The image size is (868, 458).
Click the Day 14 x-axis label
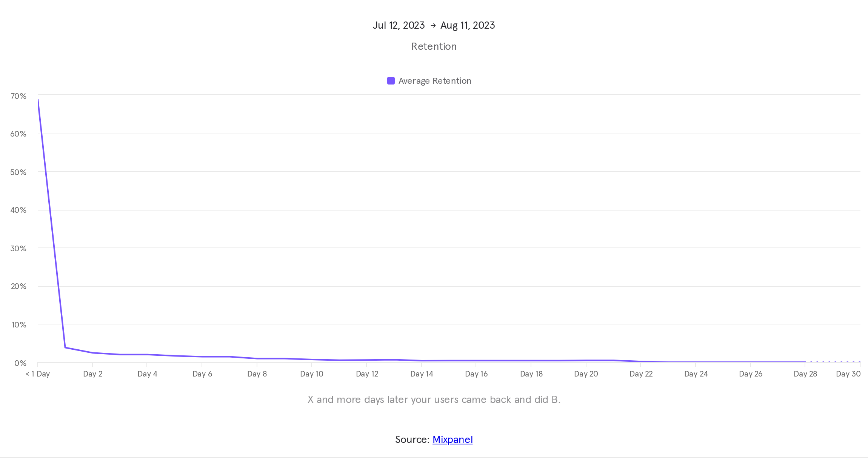click(x=422, y=374)
